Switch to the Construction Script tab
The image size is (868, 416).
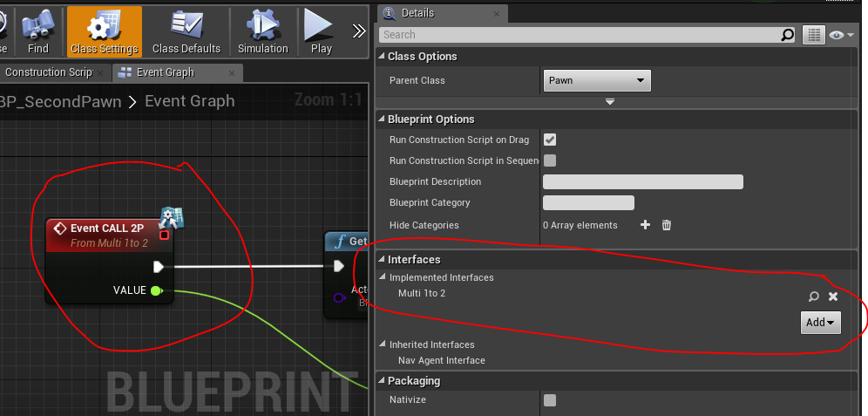(49, 72)
